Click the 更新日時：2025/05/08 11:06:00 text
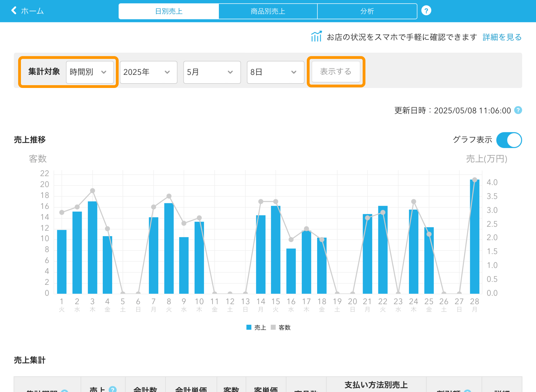This screenshot has height=392, width=536. coord(453,111)
